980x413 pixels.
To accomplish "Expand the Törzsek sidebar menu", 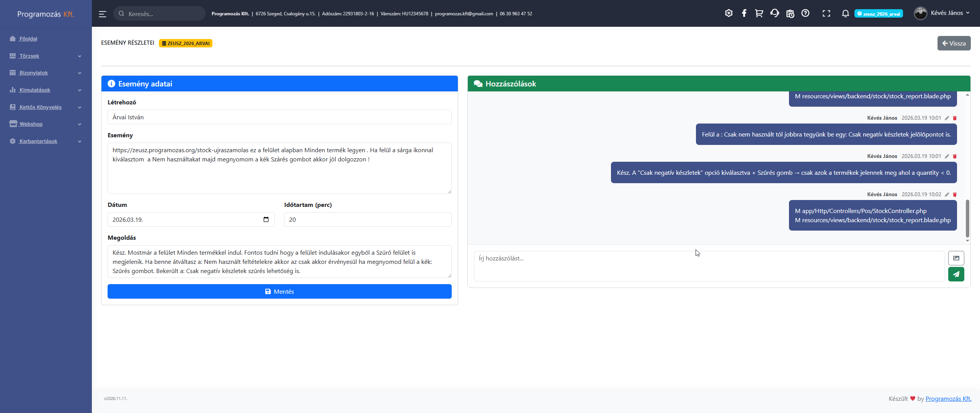I will click(45, 56).
